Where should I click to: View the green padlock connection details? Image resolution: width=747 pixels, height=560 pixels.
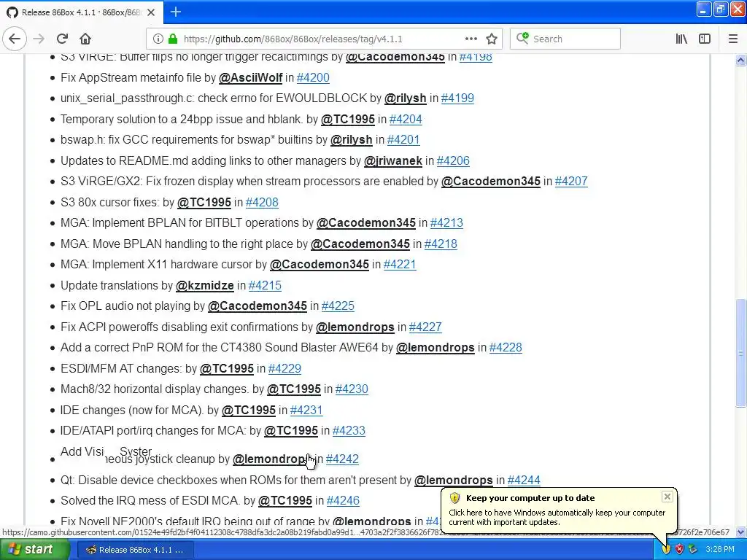172,39
